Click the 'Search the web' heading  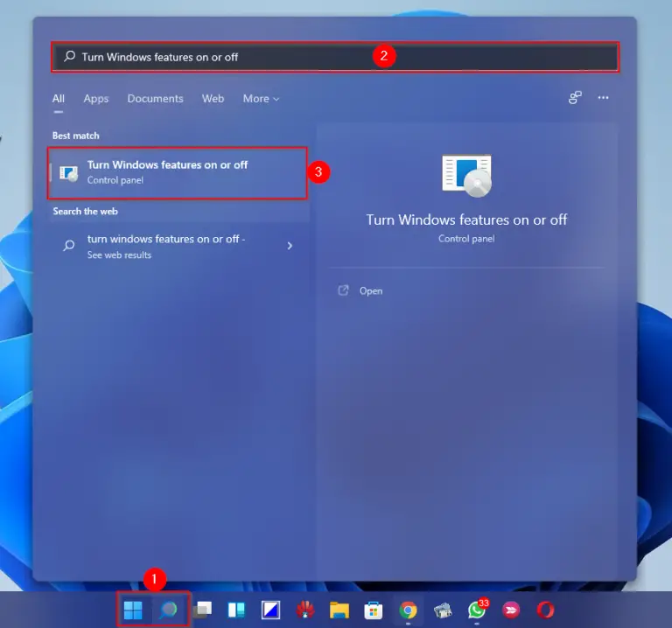click(85, 211)
